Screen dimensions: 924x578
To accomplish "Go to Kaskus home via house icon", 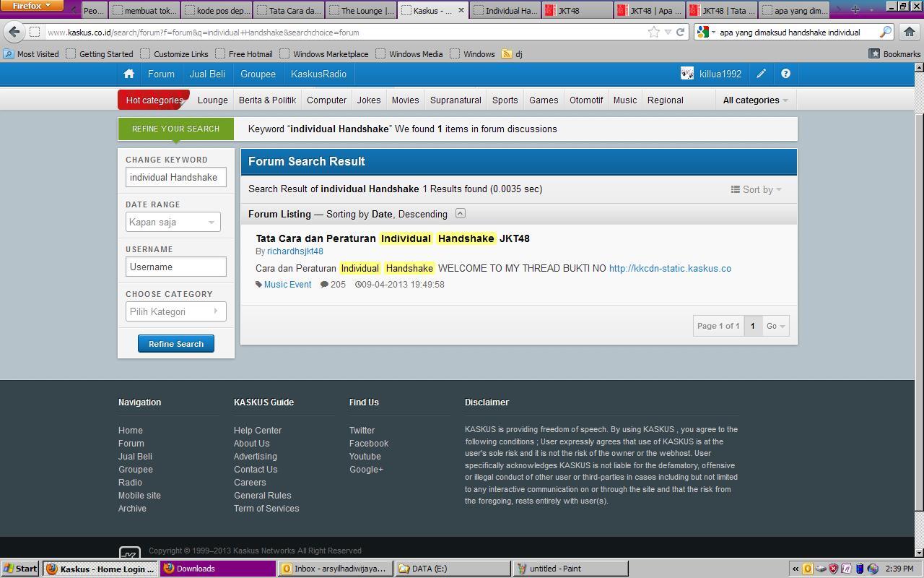I will point(128,74).
